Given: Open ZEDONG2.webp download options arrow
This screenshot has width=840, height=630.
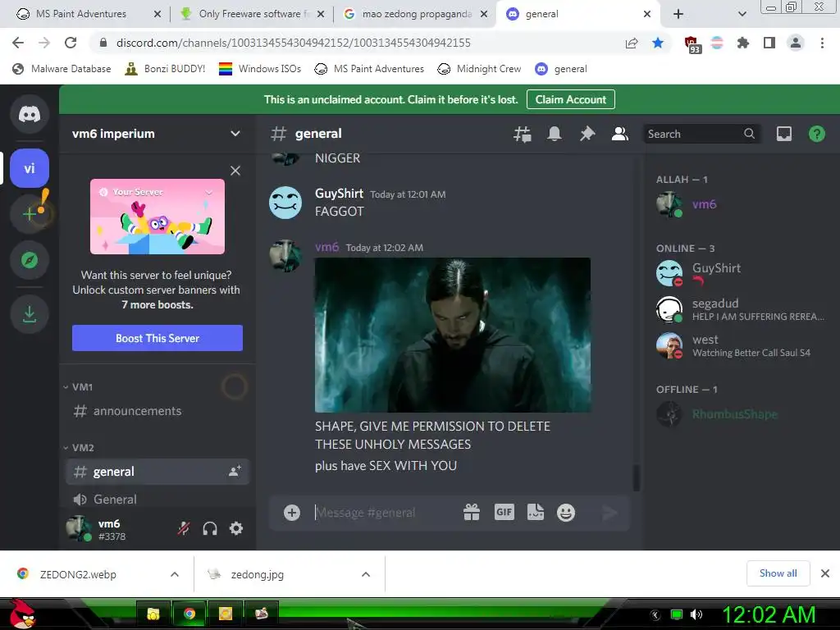Looking at the screenshot, I should (174, 574).
